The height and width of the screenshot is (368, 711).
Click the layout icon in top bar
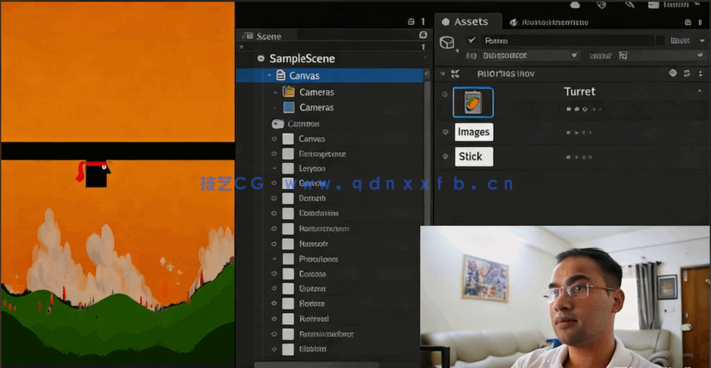pyautogui.click(x=653, y=5)
